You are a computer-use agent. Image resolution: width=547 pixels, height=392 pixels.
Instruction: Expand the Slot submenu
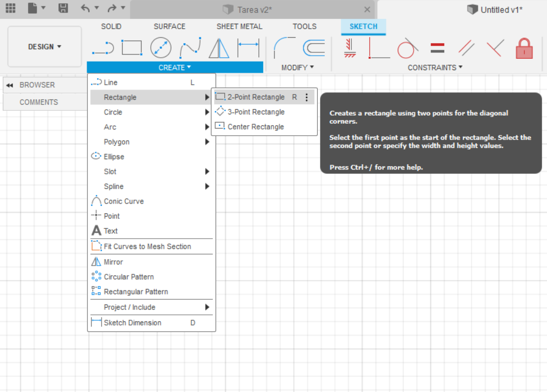click(151, 172)
